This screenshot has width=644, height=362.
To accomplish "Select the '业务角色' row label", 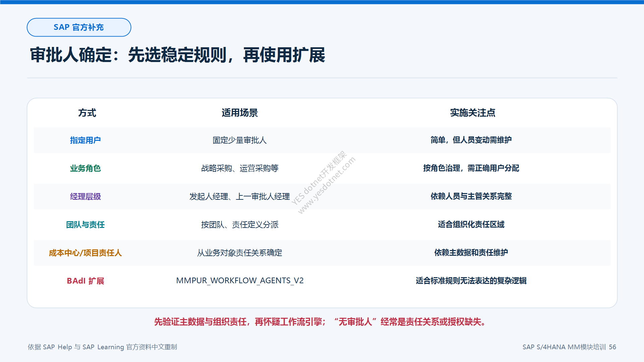I will click(85, 168).
